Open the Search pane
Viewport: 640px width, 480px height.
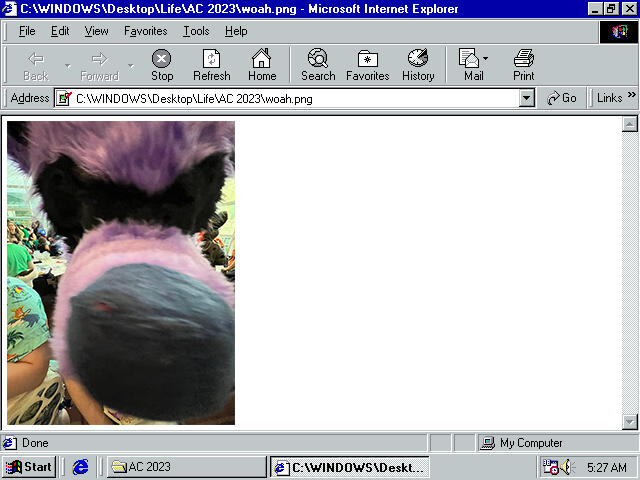318,65
